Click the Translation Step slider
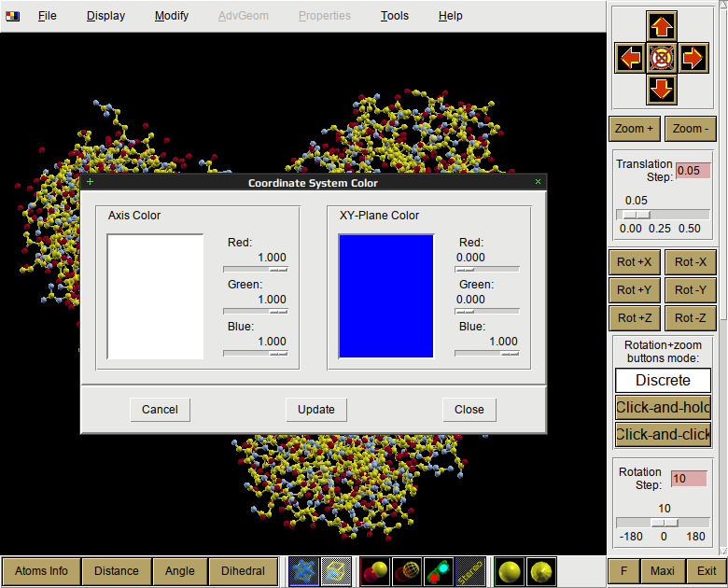Screen dimensions: 728x588 pyautogui.click(x=663, y=215)
